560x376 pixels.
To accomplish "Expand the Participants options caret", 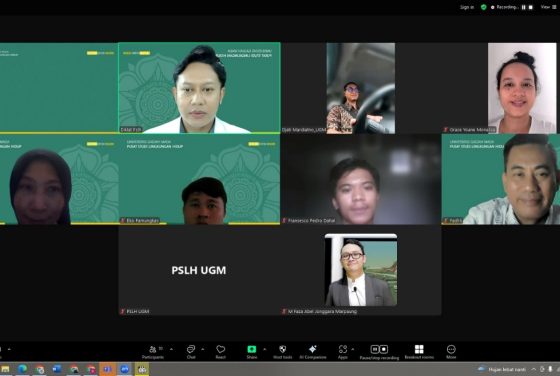I will click(171, 349).
